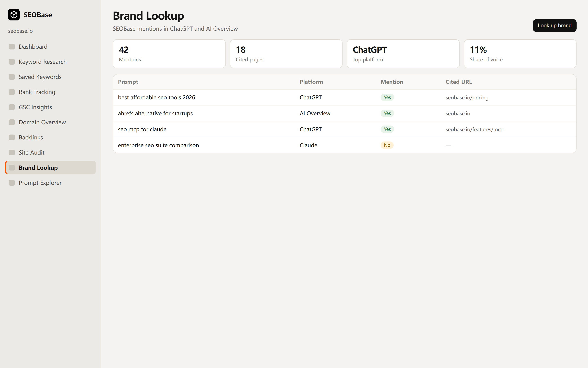This screenshot has width=588, height=368.
Task: Click the Mention column header
Action: click(x=392, y=82)
